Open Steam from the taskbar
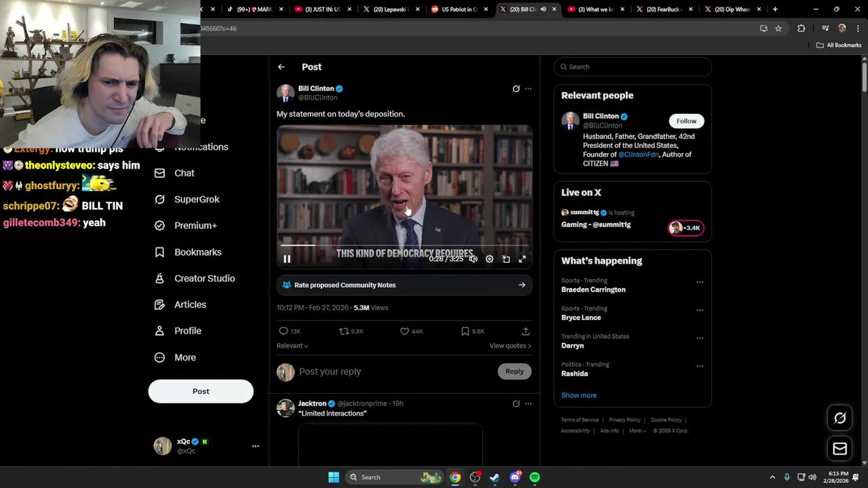 click(495, 477)
